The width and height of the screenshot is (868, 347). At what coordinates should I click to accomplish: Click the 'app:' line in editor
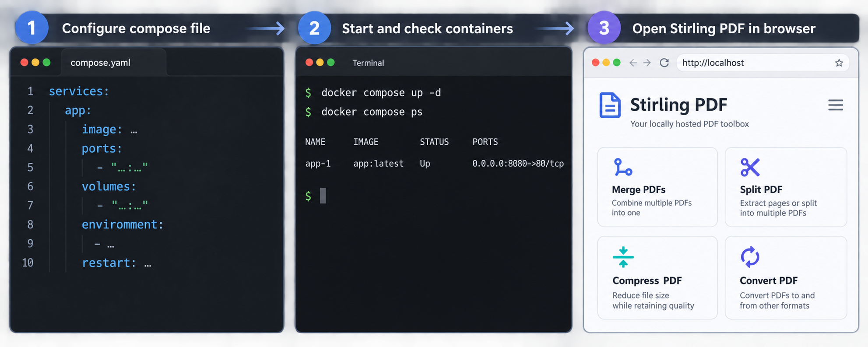click(x=78, y=110)
